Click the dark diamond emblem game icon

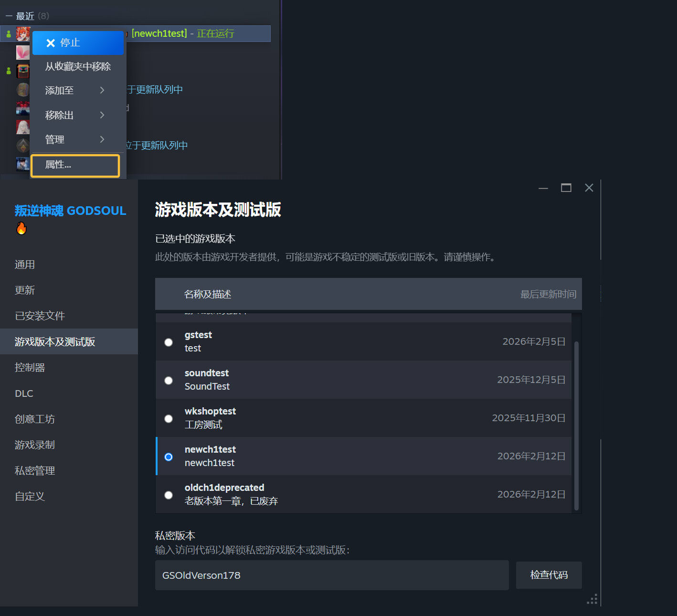point(23,145)
